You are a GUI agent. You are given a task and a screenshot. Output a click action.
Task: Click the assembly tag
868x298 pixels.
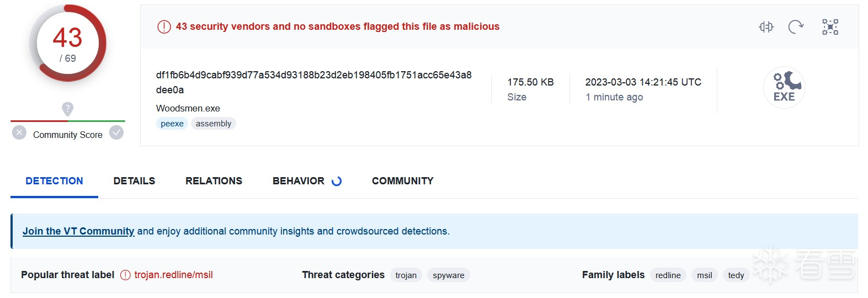(x=214, y=124)
